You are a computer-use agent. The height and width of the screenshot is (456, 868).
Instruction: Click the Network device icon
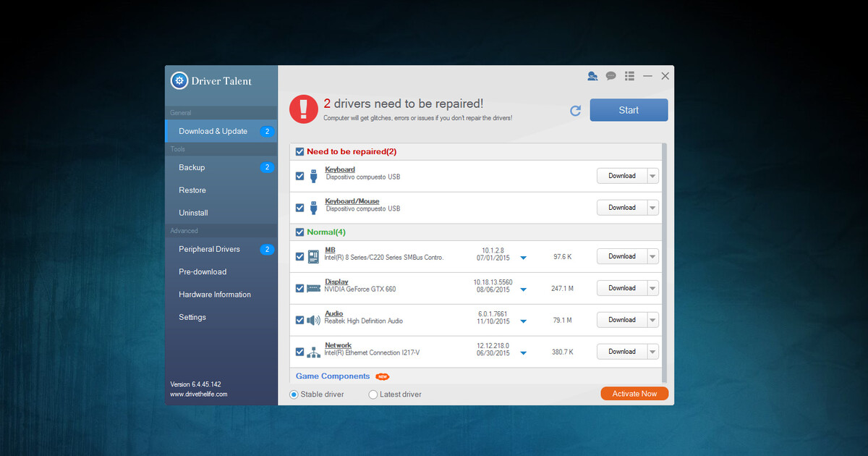point(313,352)
